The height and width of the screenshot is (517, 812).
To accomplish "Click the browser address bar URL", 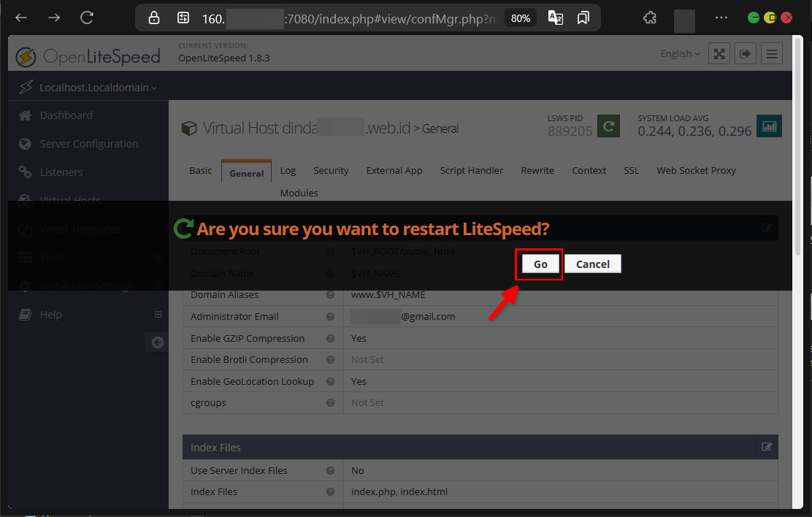I will [x=350, y=19].
